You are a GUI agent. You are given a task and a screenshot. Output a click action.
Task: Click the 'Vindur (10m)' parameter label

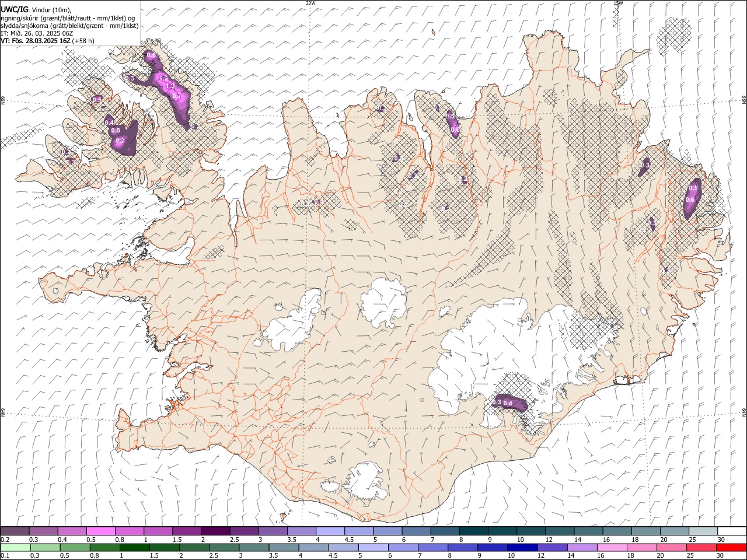coord(52,10)
